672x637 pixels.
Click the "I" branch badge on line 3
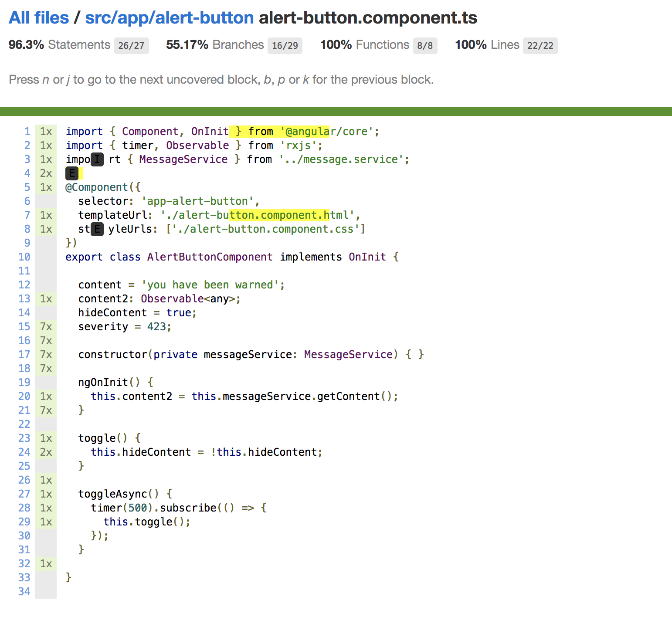(x=97, y=159)
